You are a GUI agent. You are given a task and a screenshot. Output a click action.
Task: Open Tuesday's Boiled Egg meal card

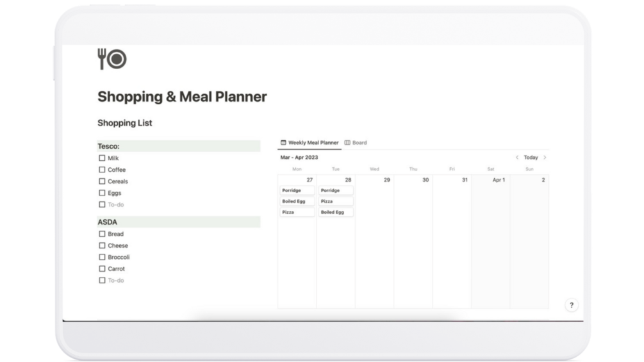tap(336, 212)
